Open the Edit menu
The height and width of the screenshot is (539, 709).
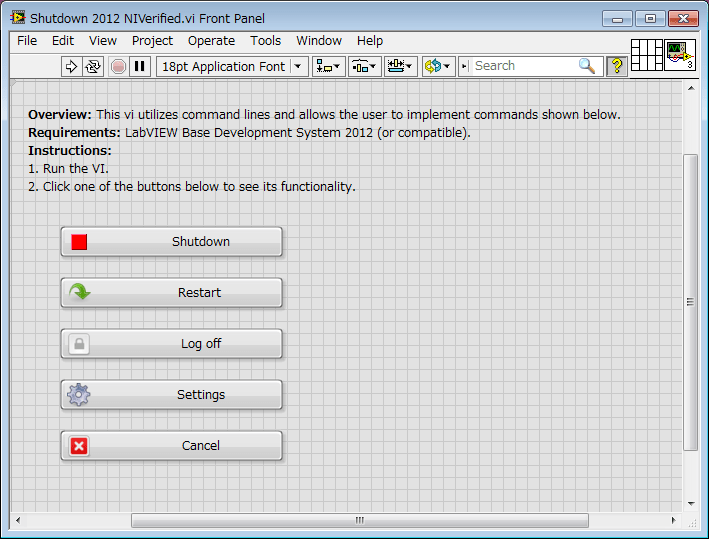click(x=63, y=41)
